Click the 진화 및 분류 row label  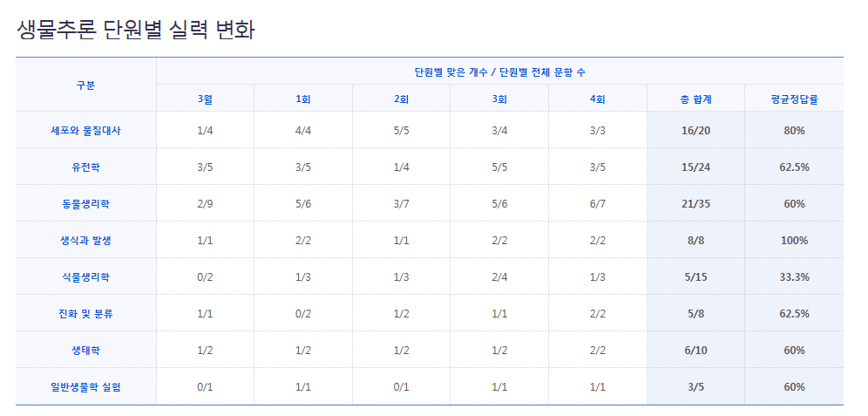coord(85,313)
